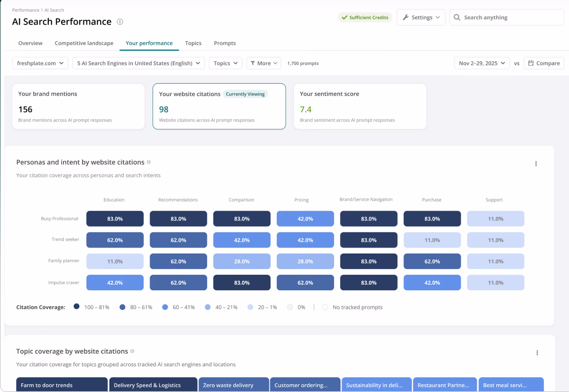Expand the More filters dropdown
The width and height of the screenshot is (569, 392).
click(264, 63)
